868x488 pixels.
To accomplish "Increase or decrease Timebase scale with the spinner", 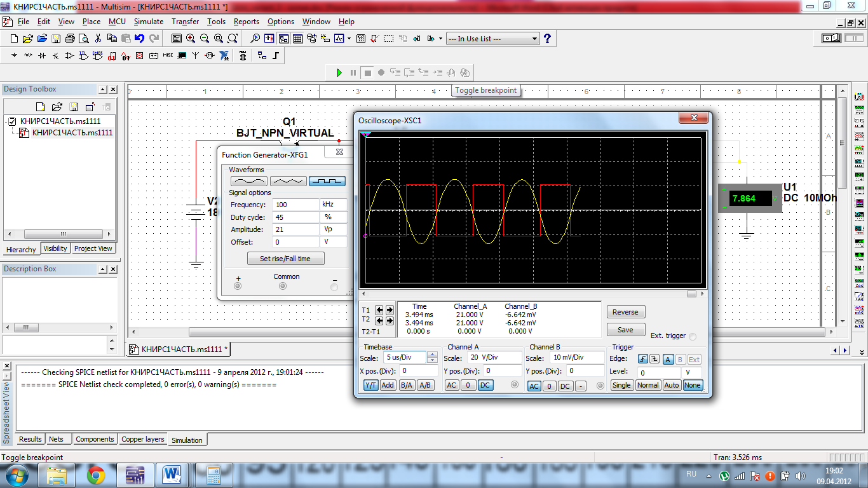I will click(432, 358).
